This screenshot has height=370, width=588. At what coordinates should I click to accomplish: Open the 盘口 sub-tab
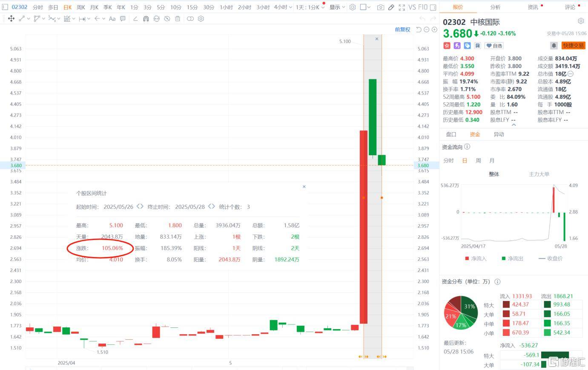tap(451, 134)
